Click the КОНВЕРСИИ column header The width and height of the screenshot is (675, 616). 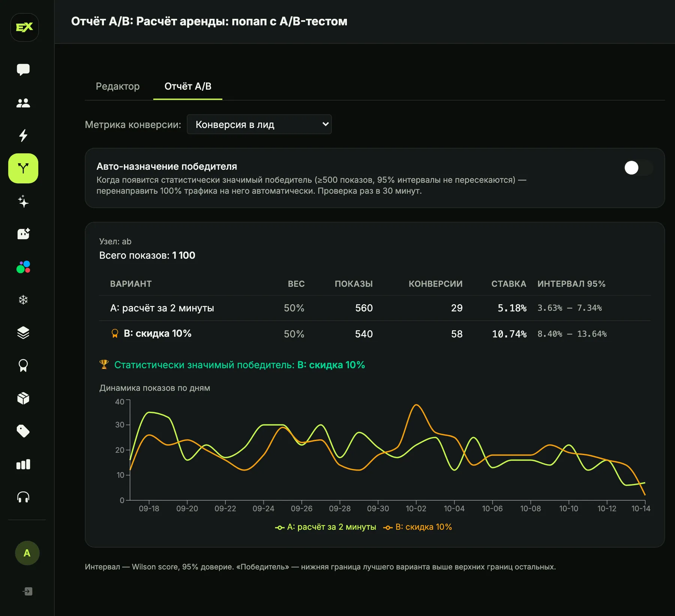click(x=435, y=284)
